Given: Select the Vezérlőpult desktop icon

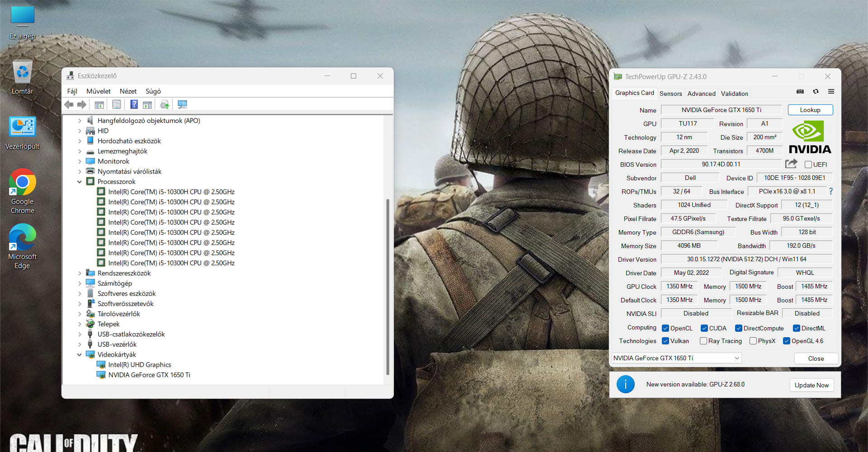Looking at the screenshot, I should pyautogui.click(x=23, y=133).
